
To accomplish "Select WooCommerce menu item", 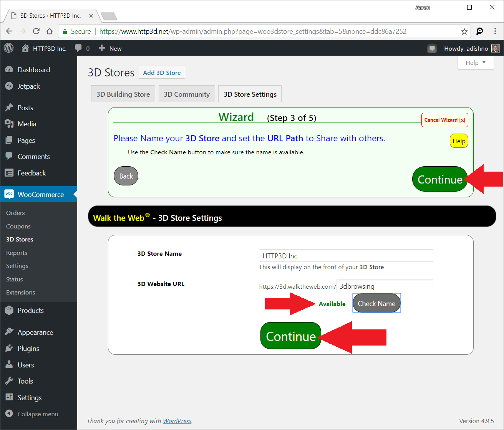I will tap(38, 194).
